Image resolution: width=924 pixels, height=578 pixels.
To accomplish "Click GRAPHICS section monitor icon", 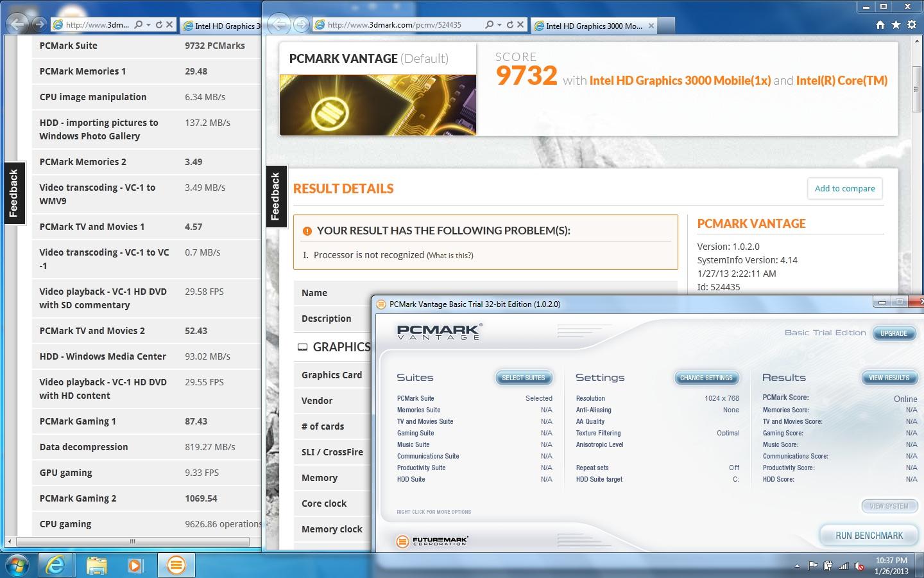I will (x=302, y=347).
